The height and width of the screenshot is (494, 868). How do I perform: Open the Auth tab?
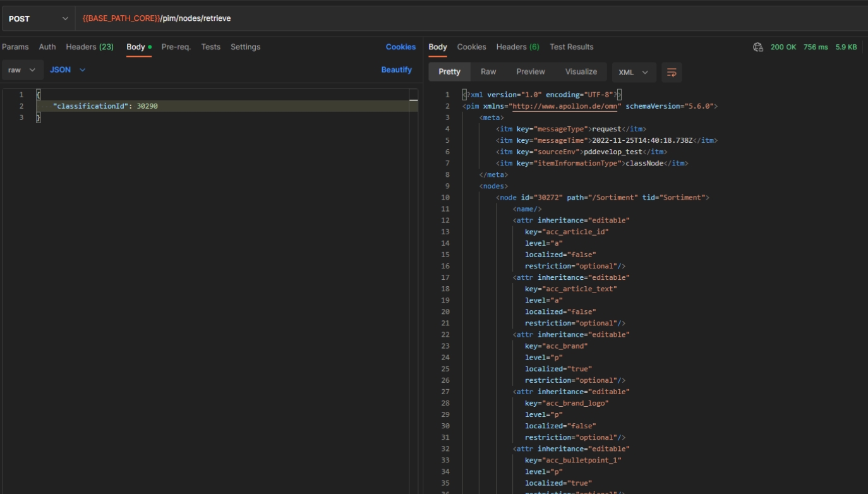pyautogui.click(x=47, y=47)
